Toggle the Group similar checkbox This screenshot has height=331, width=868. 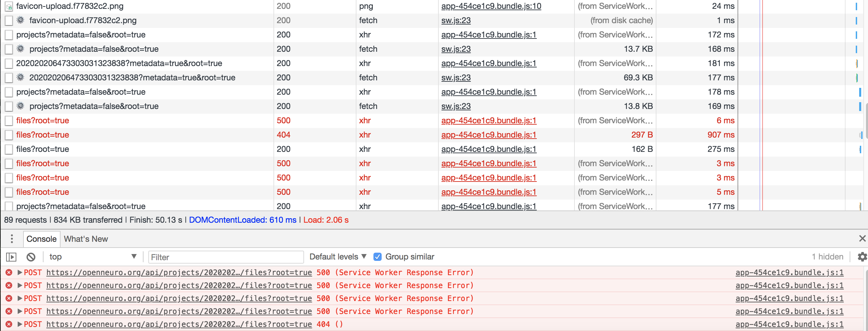[x=377, y=257]
